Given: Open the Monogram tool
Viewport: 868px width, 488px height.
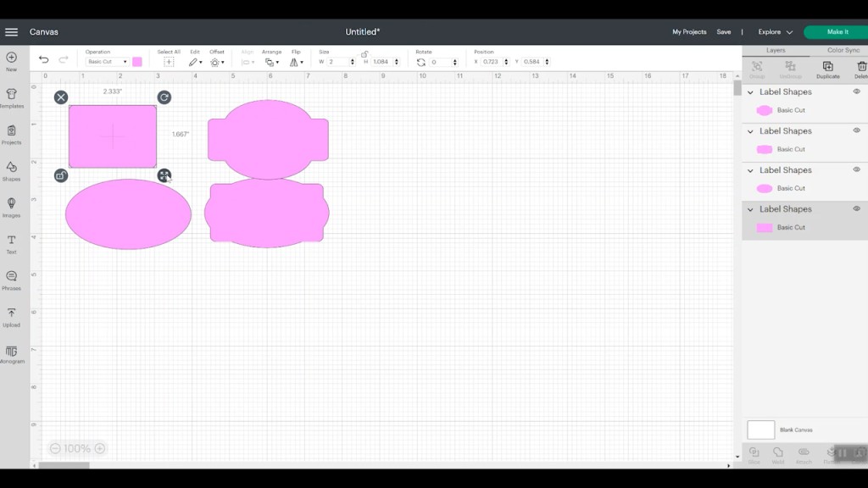Looking at the screenshot, I should (x=11, y=354).
